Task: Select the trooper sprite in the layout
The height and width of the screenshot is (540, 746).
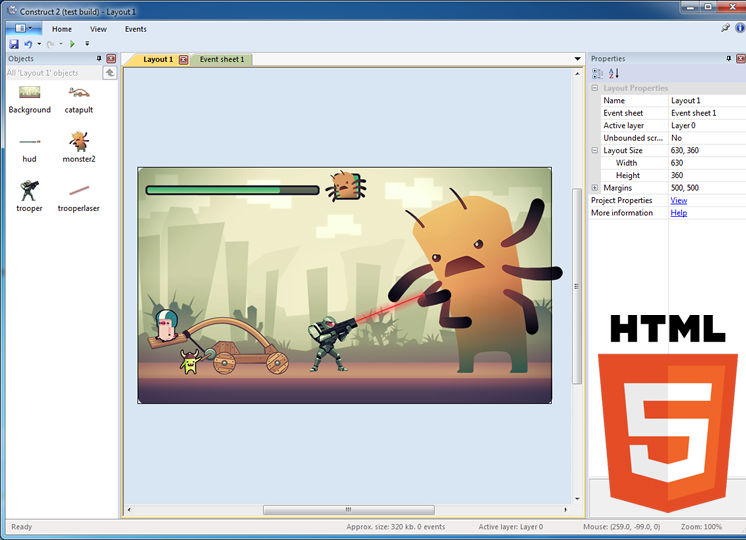Action: 332,344
